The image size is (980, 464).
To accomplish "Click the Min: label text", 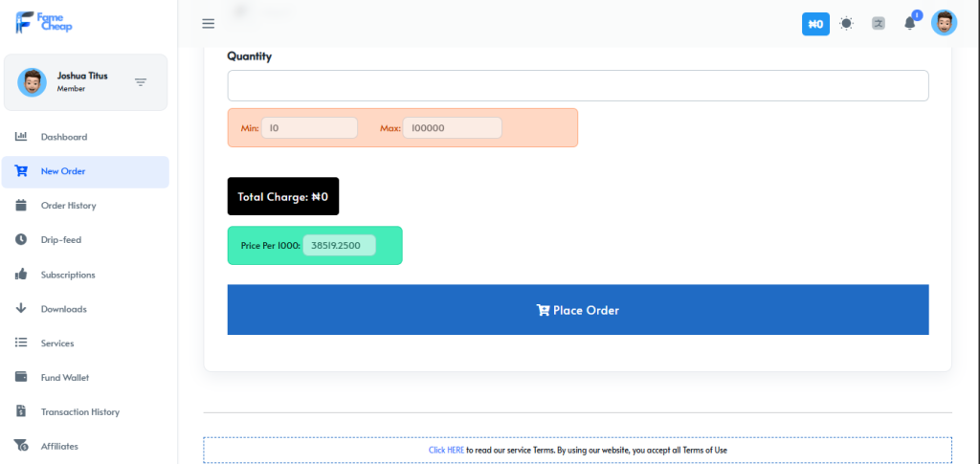I will 250,128.
